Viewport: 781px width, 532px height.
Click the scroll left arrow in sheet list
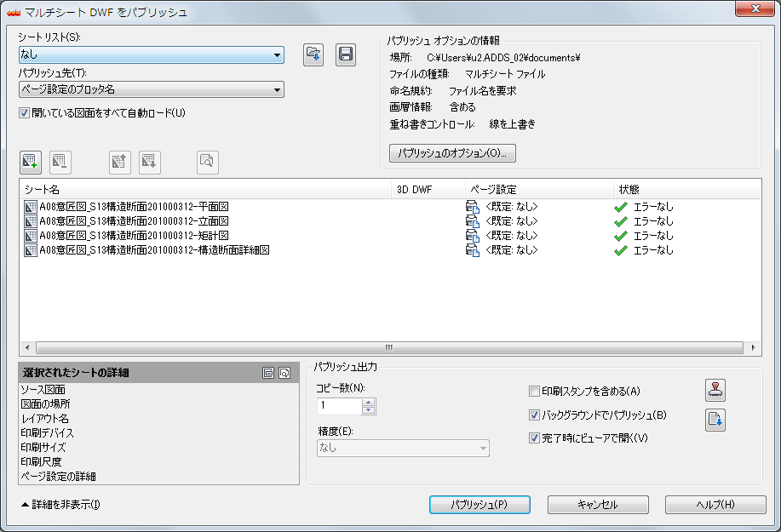coord(27,347)
